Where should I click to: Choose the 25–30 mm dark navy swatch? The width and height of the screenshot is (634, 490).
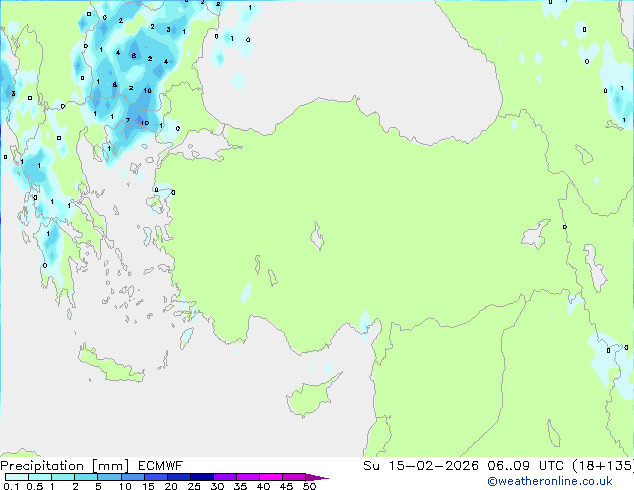click(x=202, y=477)
